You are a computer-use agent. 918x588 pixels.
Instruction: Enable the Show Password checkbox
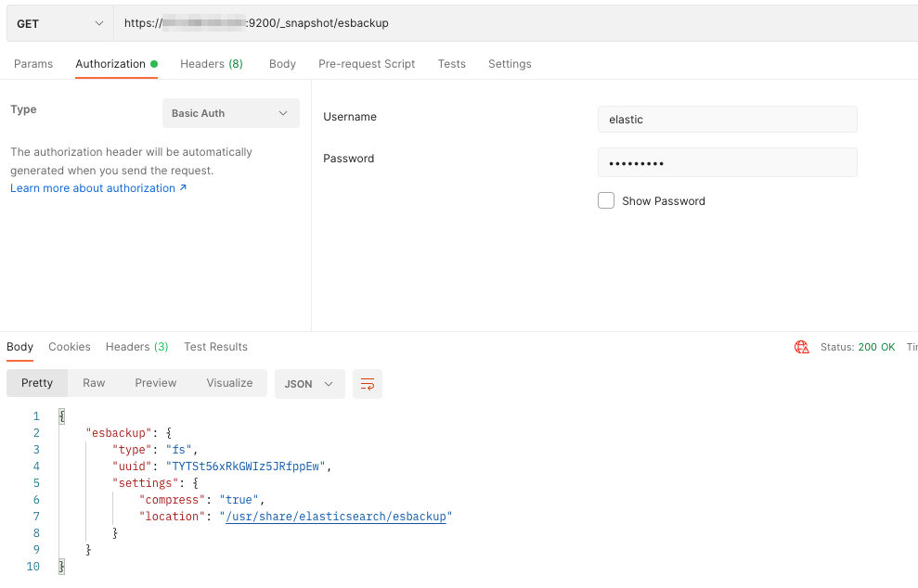606,200
